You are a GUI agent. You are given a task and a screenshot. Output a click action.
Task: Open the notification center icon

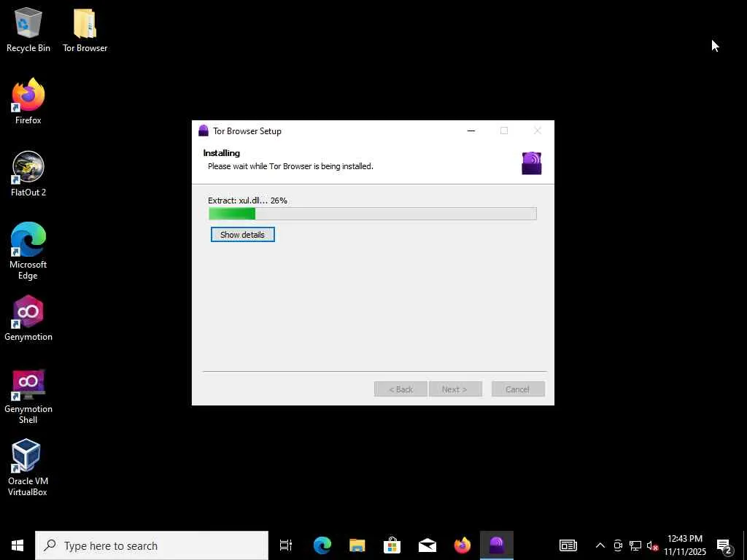tap(724, 545)
